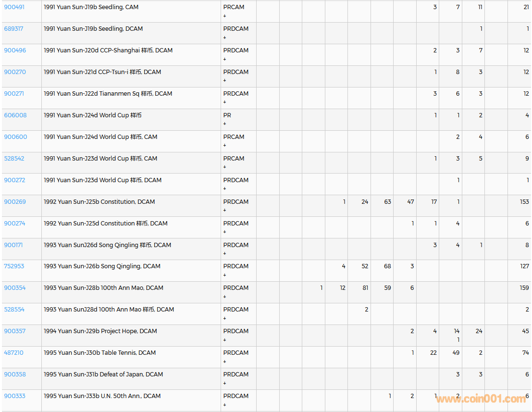
Task: Open the 900269 Constitution coin link
Action: [15, 202]
